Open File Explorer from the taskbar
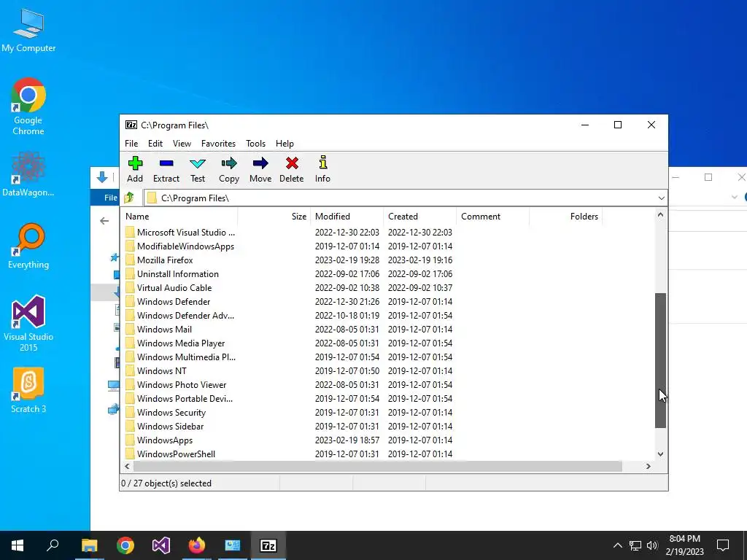Viewport: 747px width, 560px height. click(89, 545)
